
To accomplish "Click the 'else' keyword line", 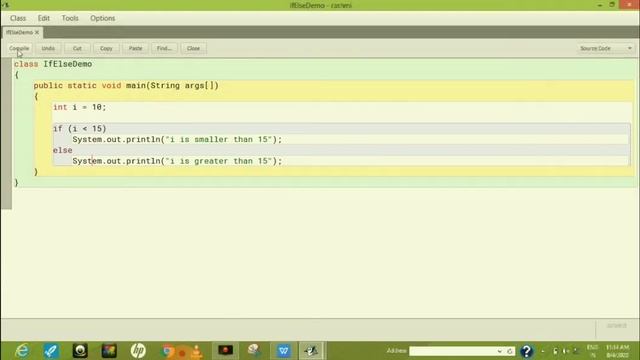I will point(62,151).
